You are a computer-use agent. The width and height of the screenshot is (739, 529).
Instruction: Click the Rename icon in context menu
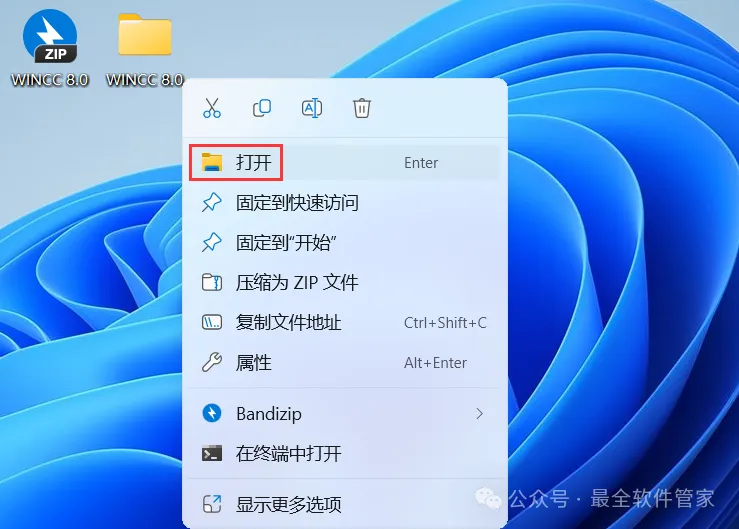click(312, 108)
